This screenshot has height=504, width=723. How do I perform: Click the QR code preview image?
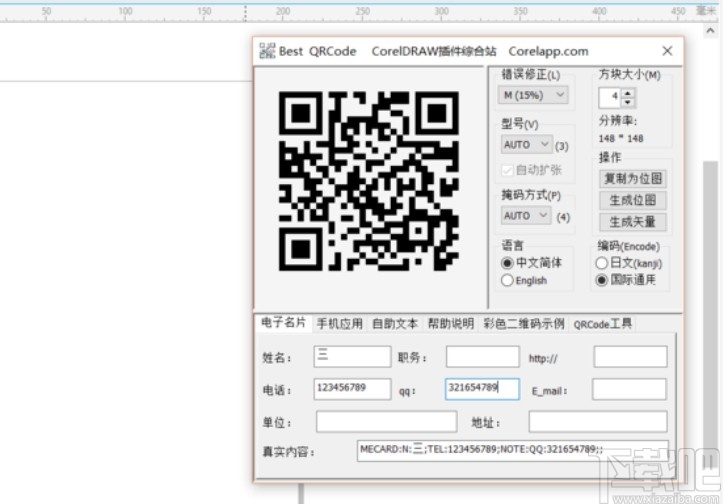click(x=369, y=181)
